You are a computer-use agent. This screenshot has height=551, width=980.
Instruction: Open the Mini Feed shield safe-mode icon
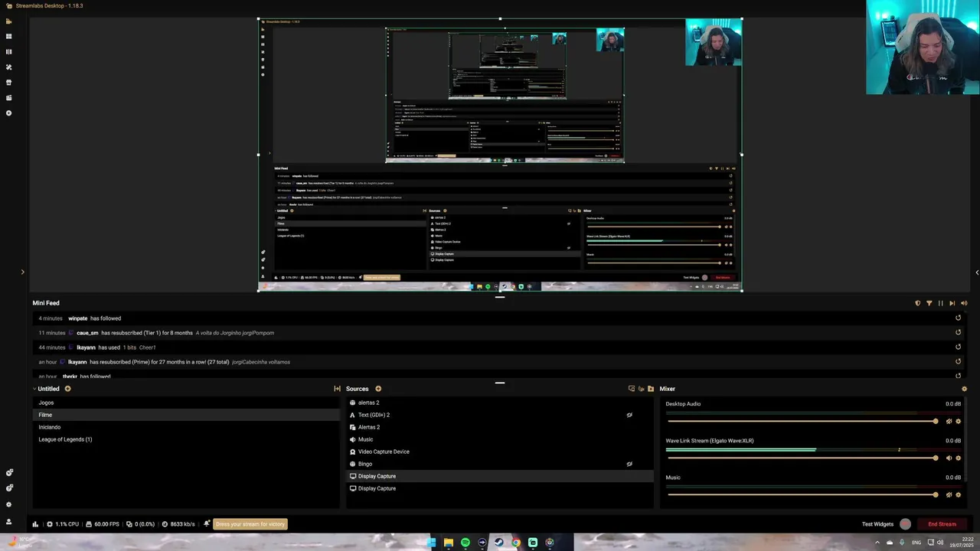(918, 303)
